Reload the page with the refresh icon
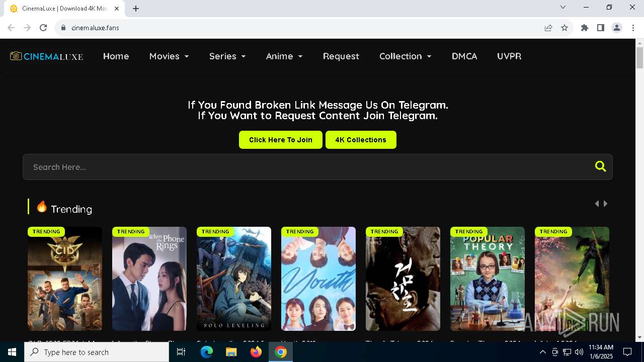 pos(43,28)
